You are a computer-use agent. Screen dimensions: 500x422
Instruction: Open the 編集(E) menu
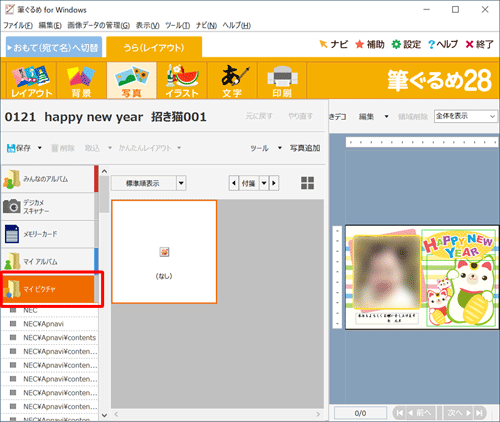click(50, 26)
